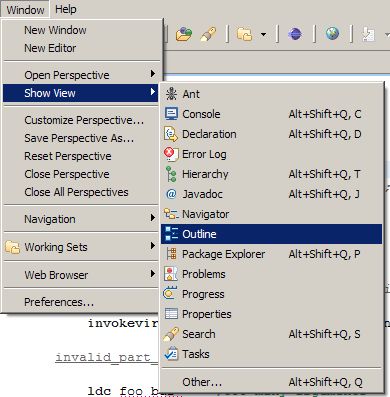Image resolution: width=390 pixels, height=397 pixels.
Task: Show the Tasks view
Action: [x=272, y=354]
